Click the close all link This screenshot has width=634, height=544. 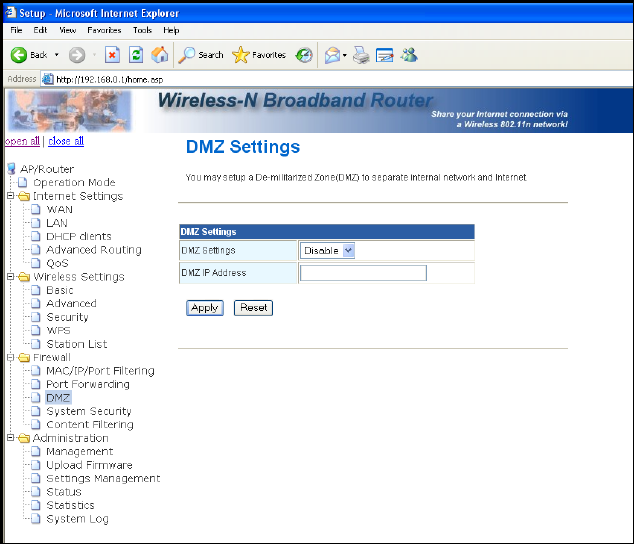[x=66, y=141]
